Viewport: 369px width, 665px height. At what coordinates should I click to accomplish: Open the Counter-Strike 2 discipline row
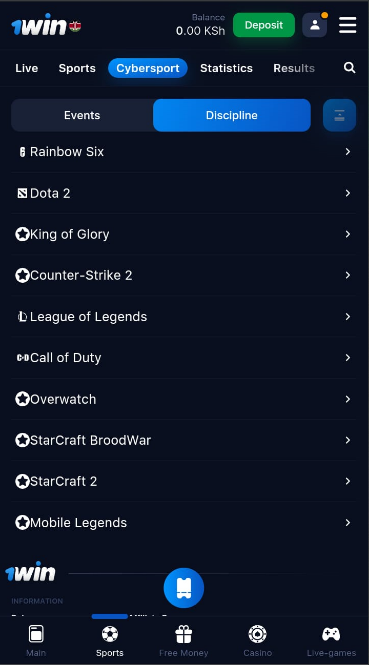pos(184,276)
